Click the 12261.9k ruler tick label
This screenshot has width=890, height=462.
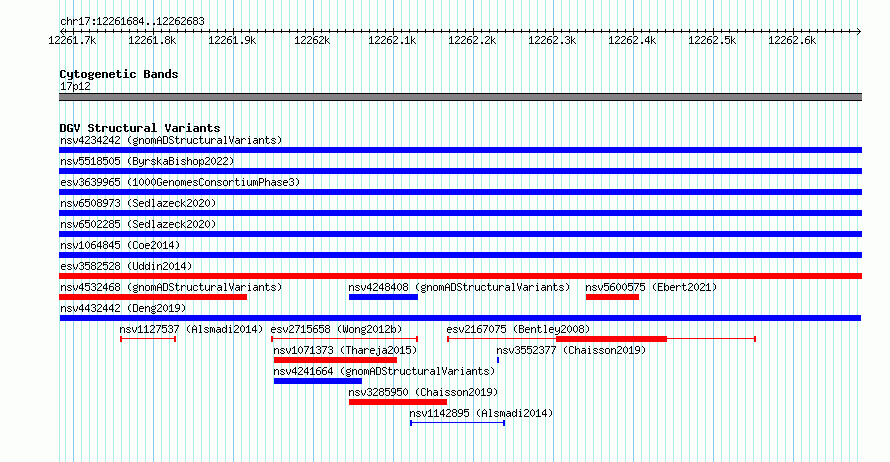pyautogui.click(x=232, y=40)
